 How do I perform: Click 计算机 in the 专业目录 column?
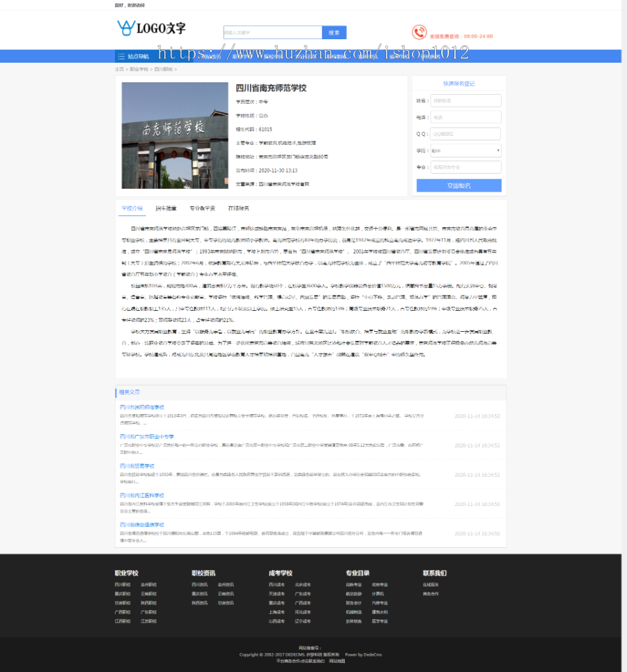378,594
